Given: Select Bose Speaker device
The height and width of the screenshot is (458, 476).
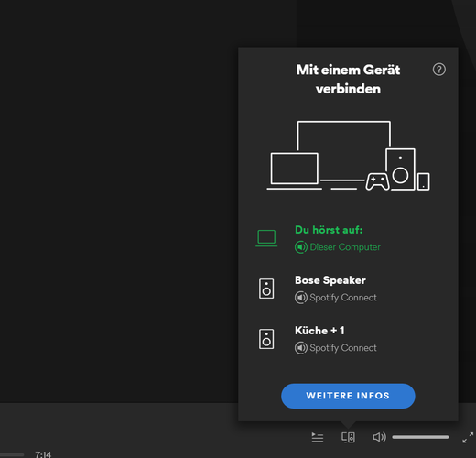Looking at the screenshot, I should click(348, 289).
